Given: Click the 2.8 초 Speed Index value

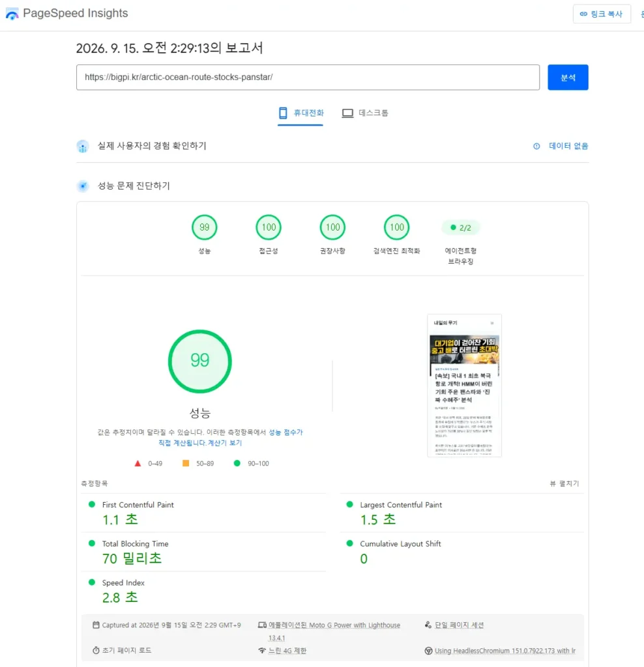Looking at the screenshot, I should tap(121, 598).
